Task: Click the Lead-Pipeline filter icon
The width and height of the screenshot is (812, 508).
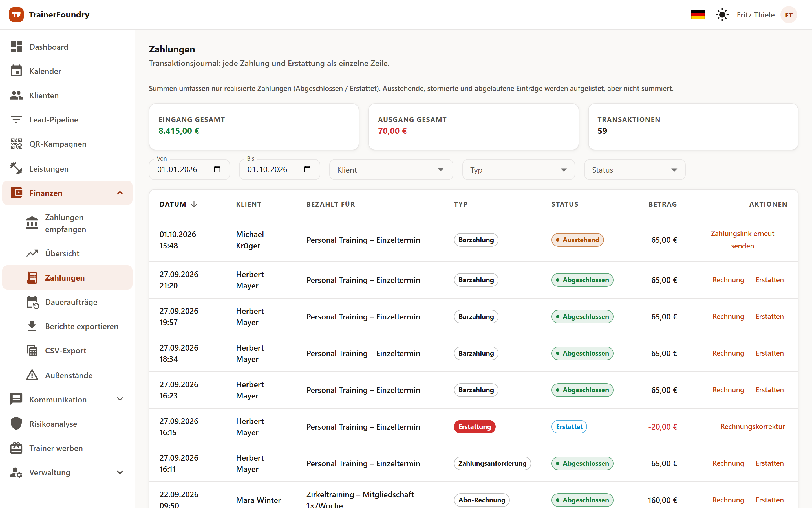Action: coord(16,120)
